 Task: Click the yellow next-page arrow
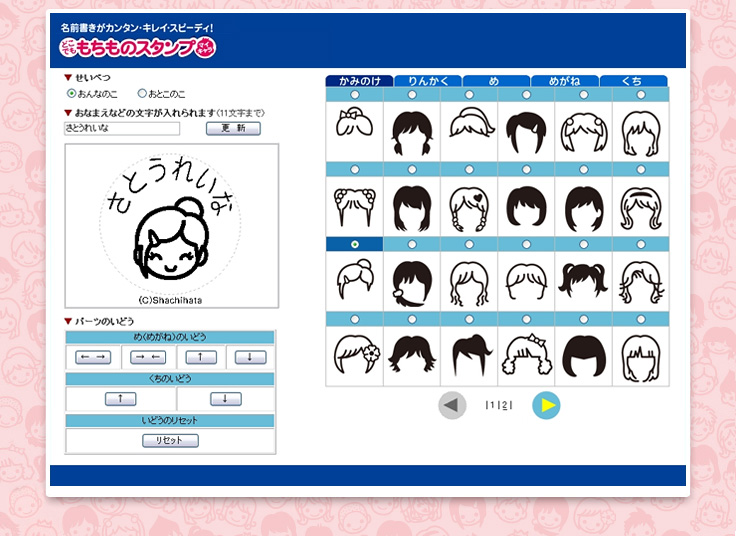546,406
